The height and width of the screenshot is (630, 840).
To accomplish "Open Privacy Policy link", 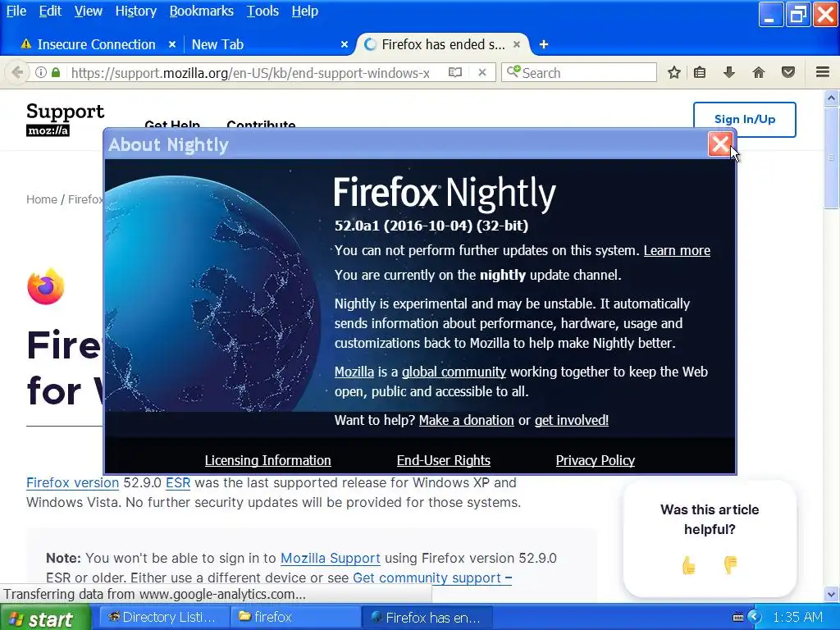I will pos(596,460).
